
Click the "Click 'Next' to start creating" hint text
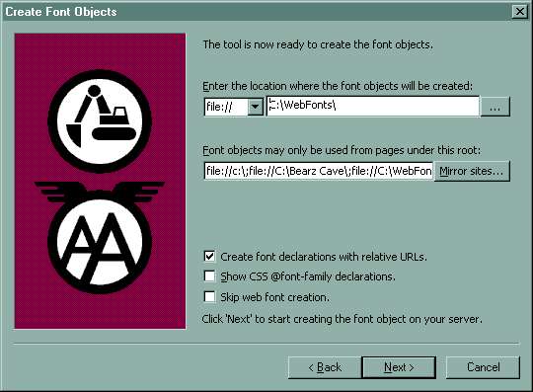[x=342, y=319]
